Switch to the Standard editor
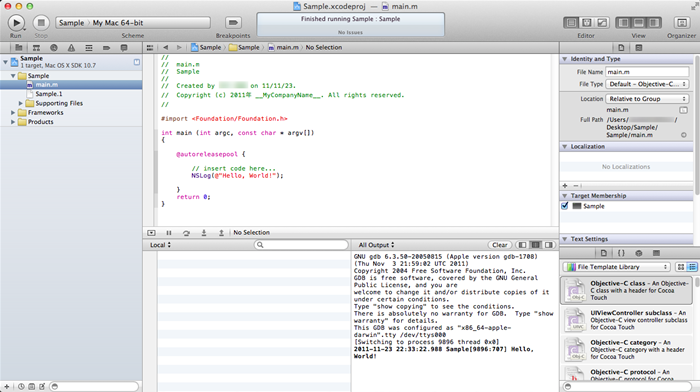Viewport: 700px width, 392px height. (x=571, y=22)
